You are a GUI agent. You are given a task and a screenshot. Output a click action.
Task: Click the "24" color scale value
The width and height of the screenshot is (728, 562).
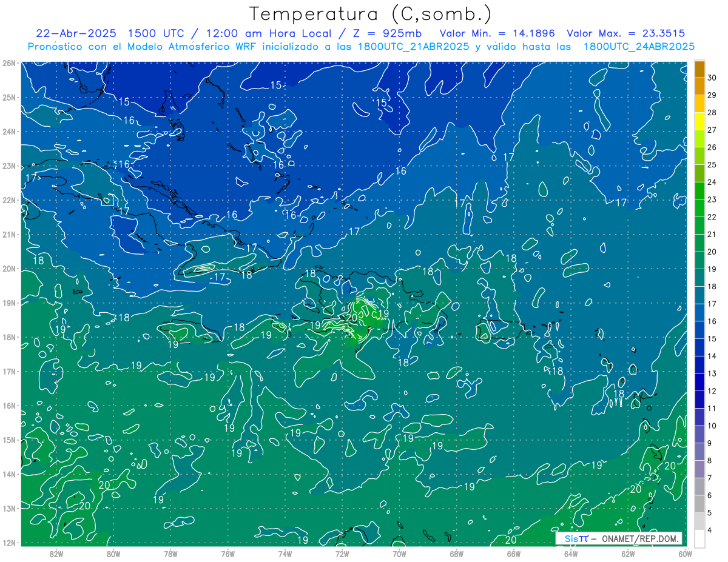(x=712, y=182)
